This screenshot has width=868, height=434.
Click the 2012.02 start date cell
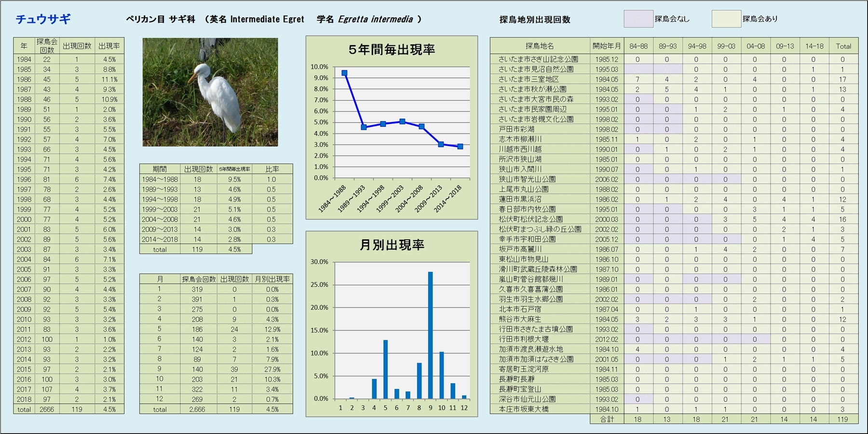coord(607,339)
